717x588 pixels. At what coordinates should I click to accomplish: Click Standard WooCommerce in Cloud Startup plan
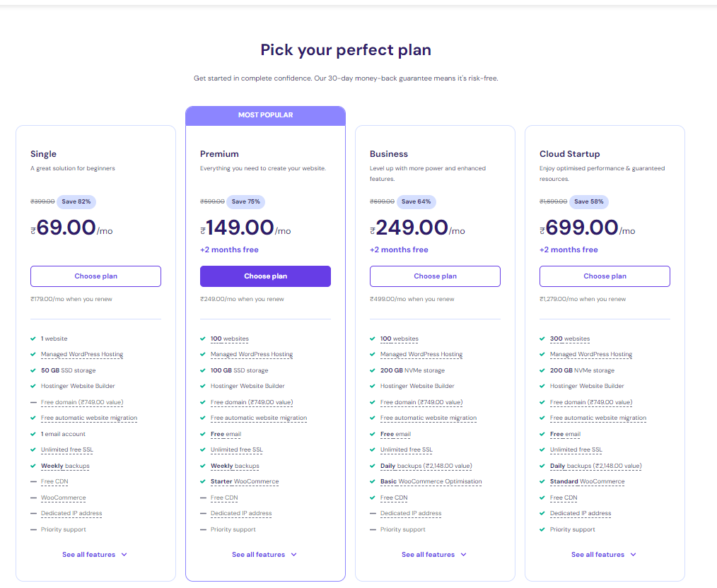tap(587, 482)
